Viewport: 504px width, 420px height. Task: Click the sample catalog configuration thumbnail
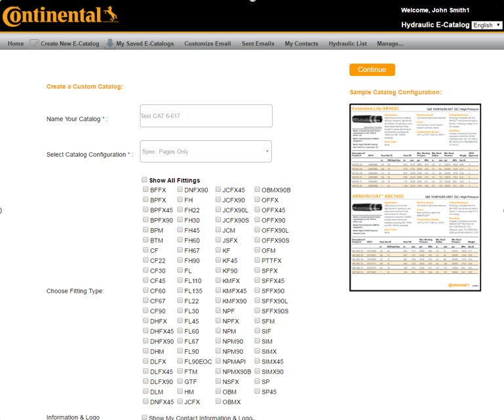(416, 197)
